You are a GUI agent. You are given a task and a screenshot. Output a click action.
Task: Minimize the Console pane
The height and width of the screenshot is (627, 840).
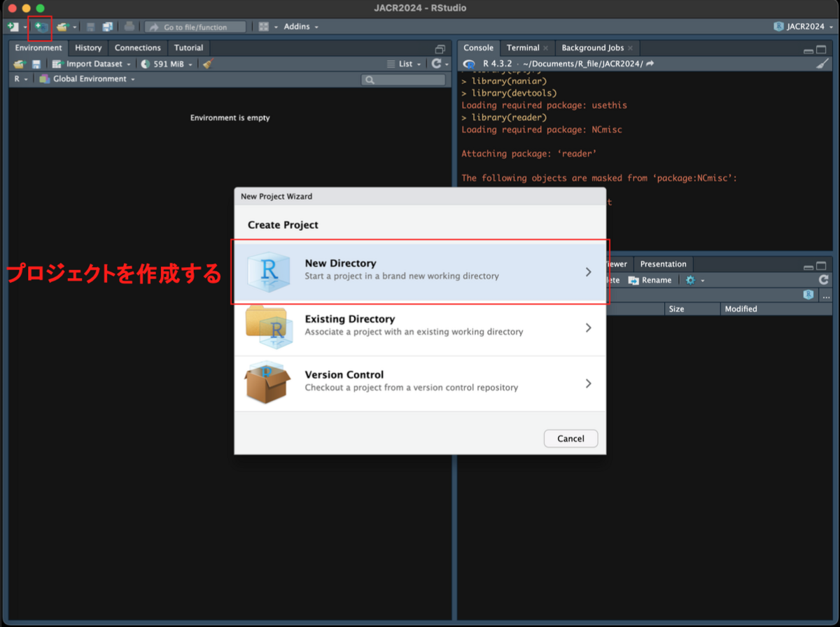point(809,50)
